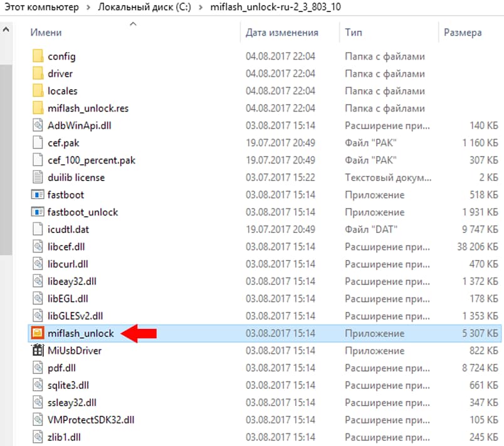
Task: Select the cef.pak file name
Action: (x=63, y=143)
